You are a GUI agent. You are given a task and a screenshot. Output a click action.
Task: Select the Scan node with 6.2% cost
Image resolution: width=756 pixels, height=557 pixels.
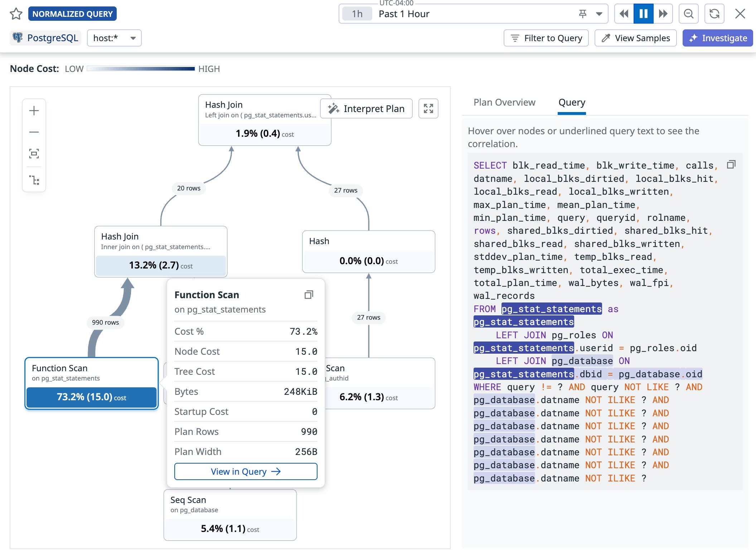point(380,383)
